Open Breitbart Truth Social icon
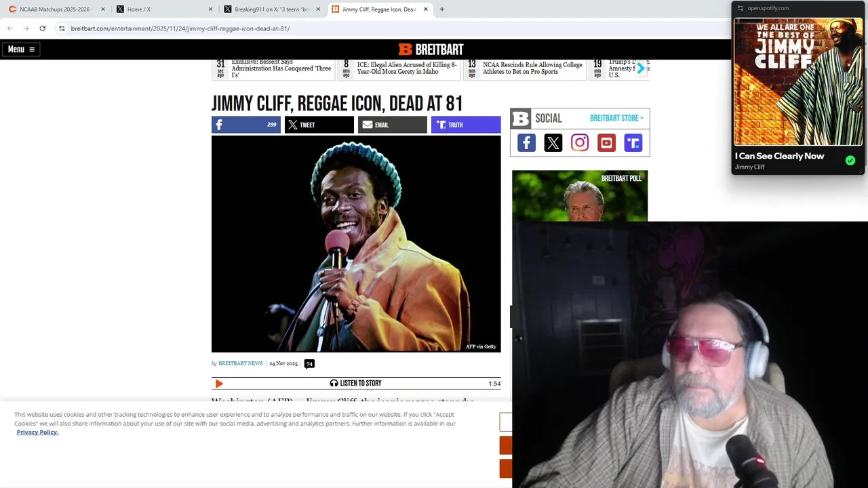 click(x=633, y=142)
